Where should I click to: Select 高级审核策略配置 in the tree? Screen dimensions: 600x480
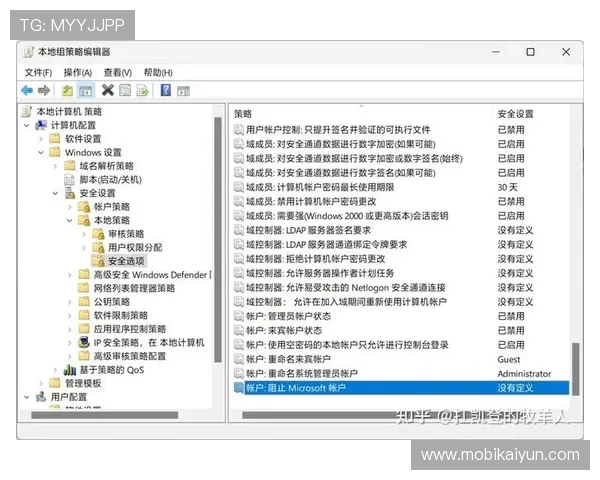coord(130,356)
